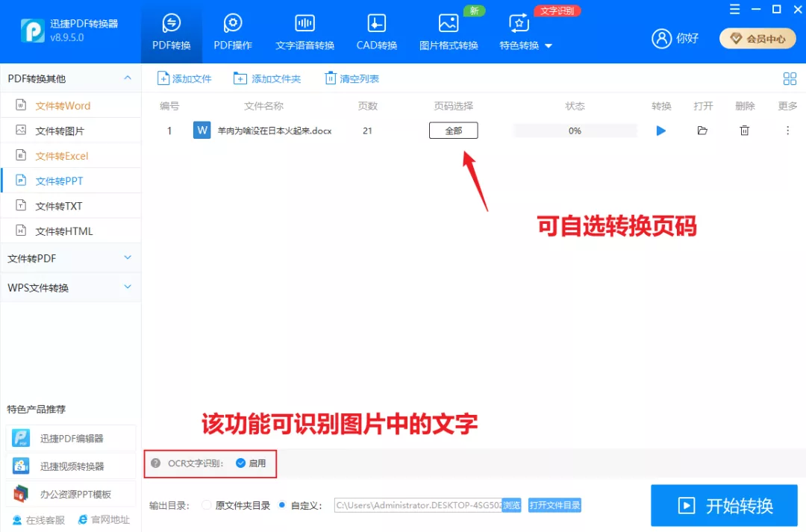The image size is (806, 532).
Task: Click the OCR help question mark icon
Action: coord(155,463)
